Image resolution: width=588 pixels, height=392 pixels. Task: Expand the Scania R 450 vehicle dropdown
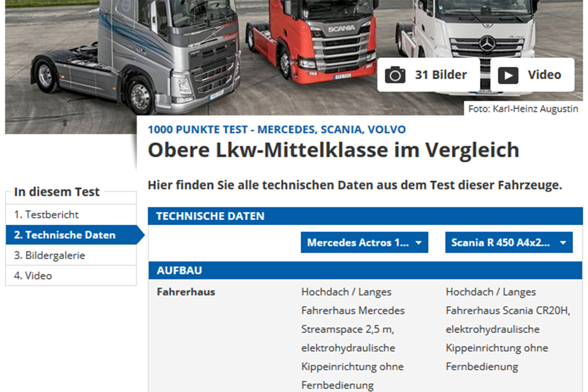509,242
